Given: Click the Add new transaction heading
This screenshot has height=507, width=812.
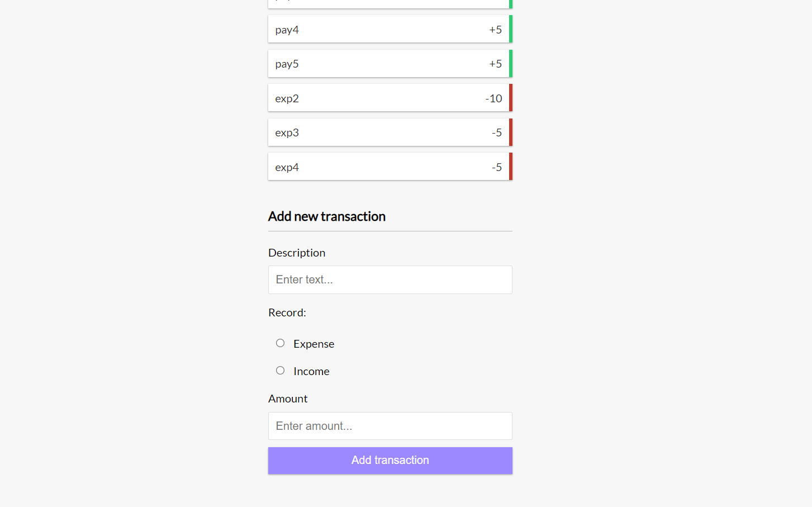Looking at the screenshot, I should tap(327, 216).
